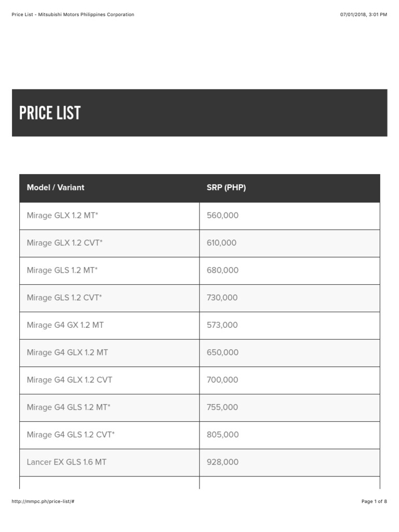Click the 560,000 price cell
Viewport: 399px width, 532px height.
pyautogui.click(x=222, y=215)
